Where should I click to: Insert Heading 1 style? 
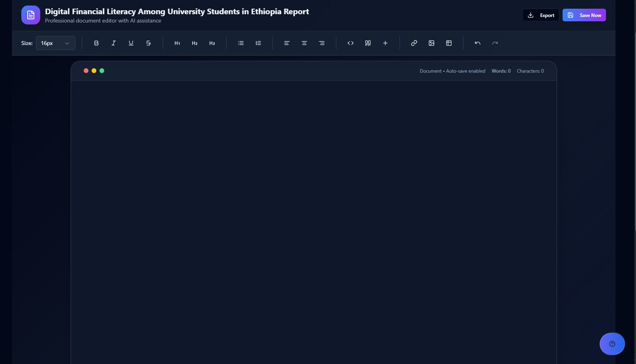pos(177,43)
